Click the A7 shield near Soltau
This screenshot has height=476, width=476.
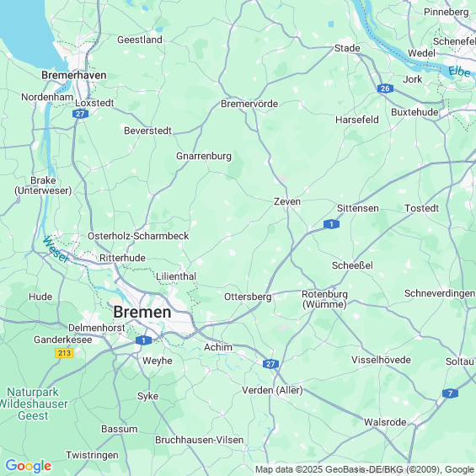(x=450, y=393)
